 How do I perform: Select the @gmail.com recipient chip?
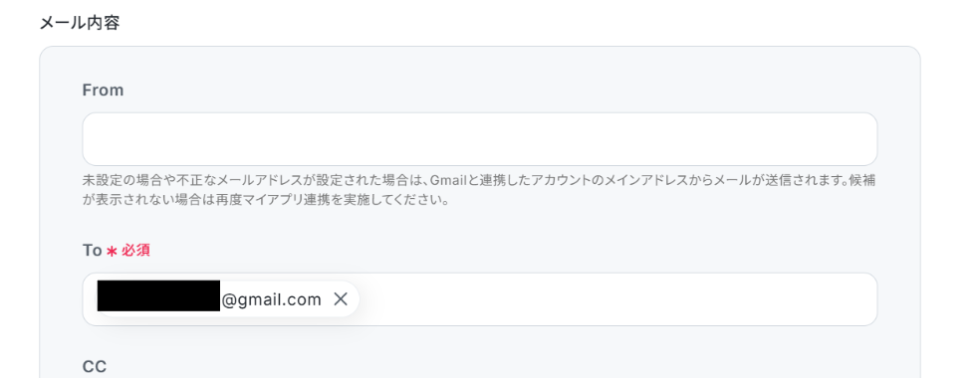(227, 299)
